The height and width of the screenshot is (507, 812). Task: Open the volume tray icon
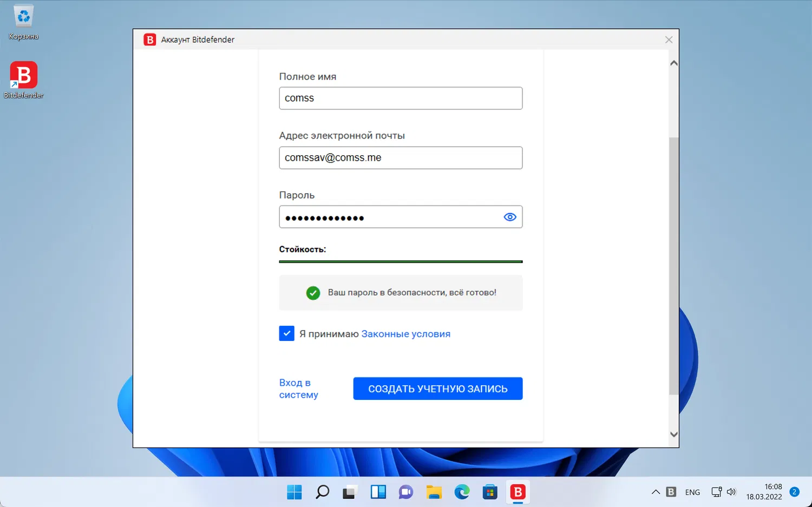coord(731,492)
